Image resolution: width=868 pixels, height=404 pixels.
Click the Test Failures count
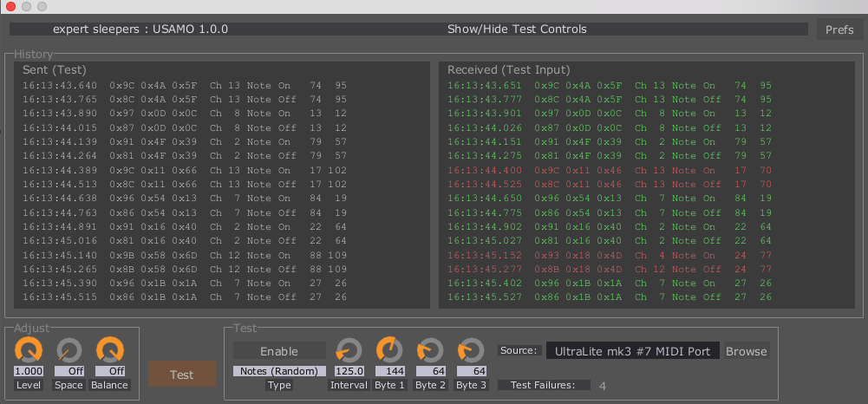pos(602,386)
